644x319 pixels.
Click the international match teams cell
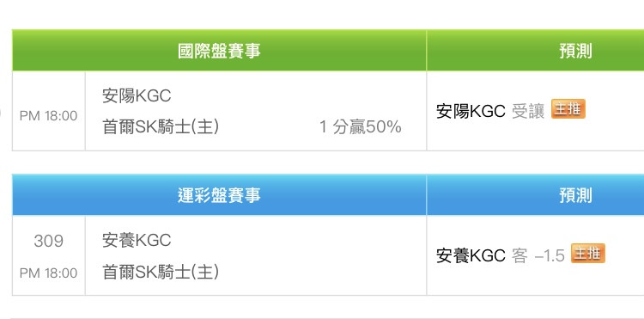pyautogui.click(x=256, y=111)
